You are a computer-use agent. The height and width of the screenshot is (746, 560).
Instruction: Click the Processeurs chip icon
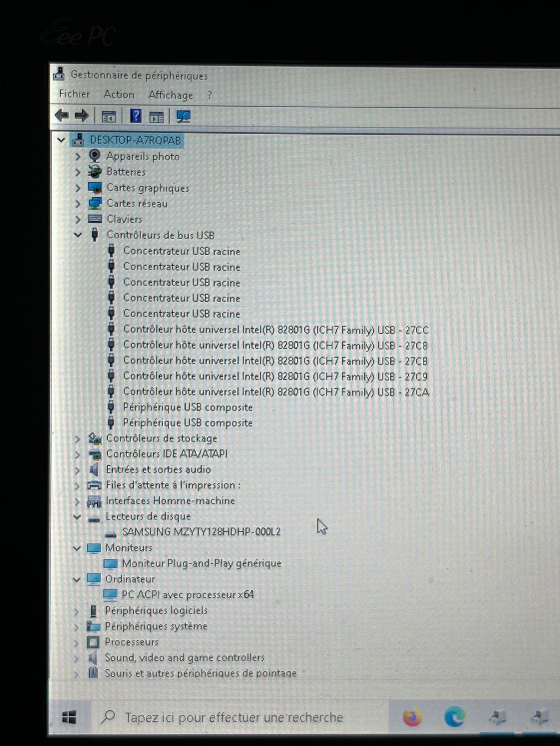[93, 642]
